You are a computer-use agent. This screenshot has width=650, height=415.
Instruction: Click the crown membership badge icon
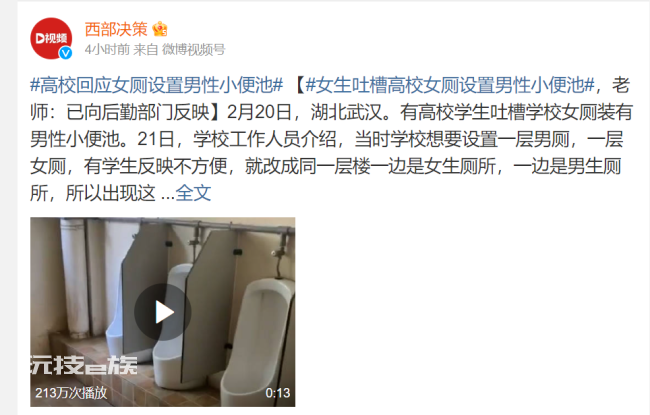point(160,29)
